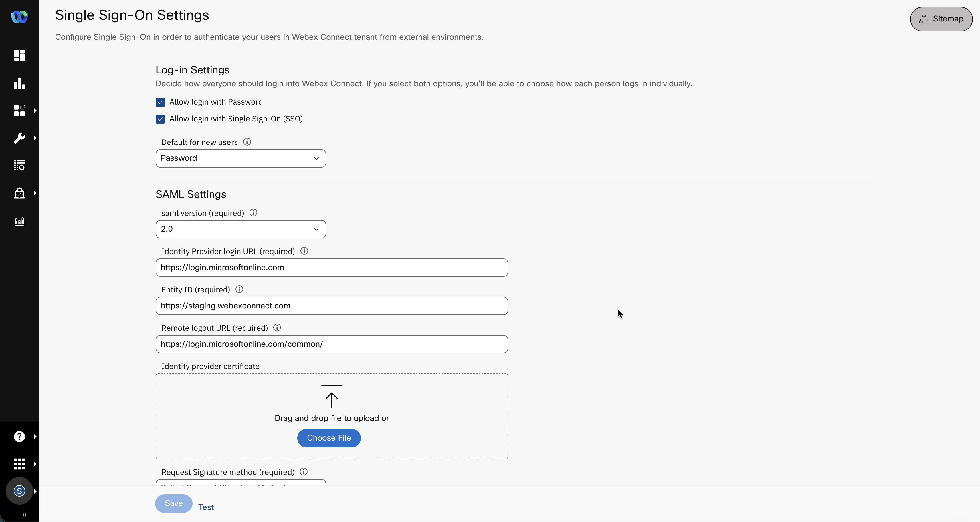Expand the apps grid sidebar submenu arrow
Viewport: 980px width, 522px height.
[x=35, y=111]
